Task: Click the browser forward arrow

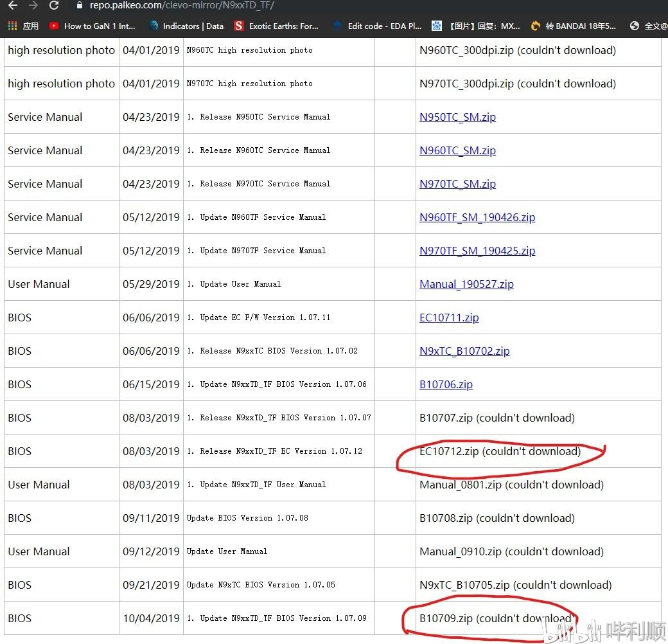Action: 33,5
